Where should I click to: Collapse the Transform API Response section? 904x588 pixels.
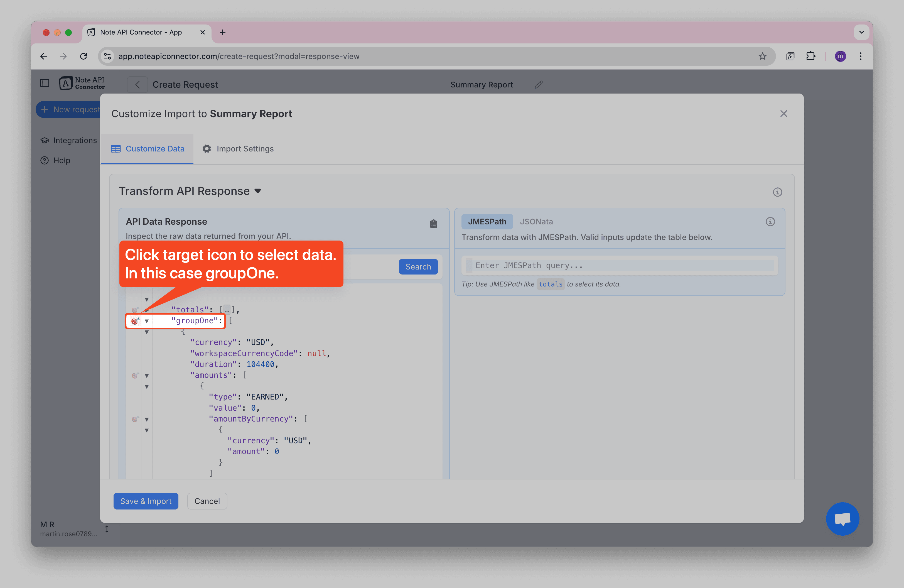click(258, 191)
